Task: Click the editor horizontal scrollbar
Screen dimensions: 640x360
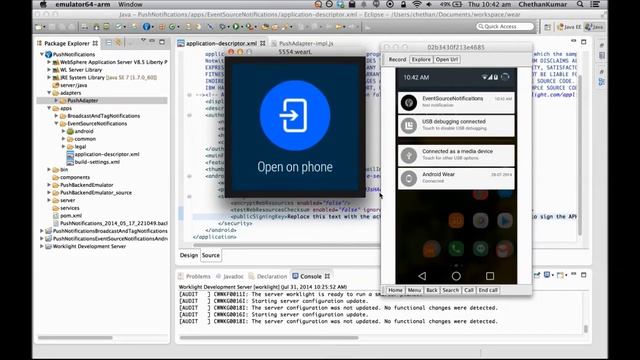Action: pos(286,245)
